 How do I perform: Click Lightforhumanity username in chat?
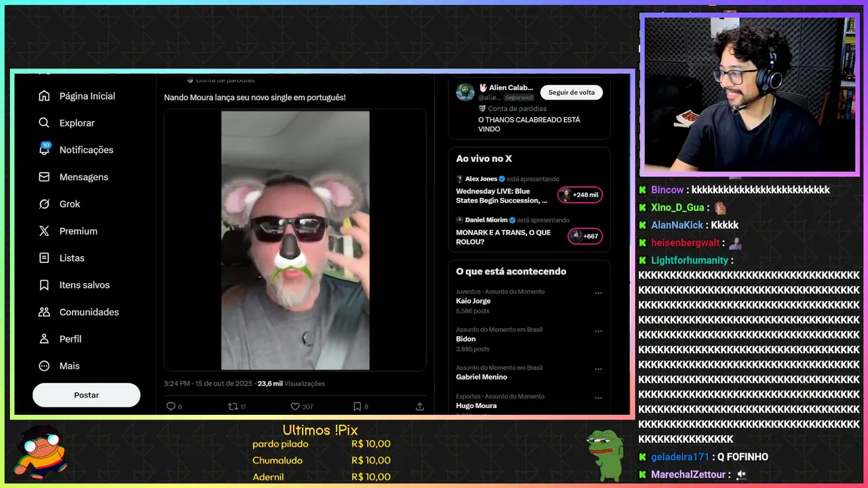pos(690,260)
